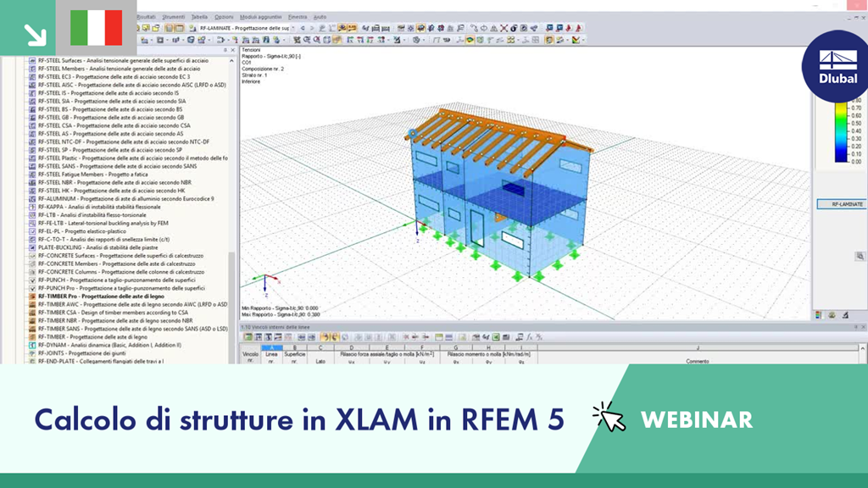Select PLATE-BUCKLING in the module tree
This screenshot has width=868, height=488.
click(98, 247)
